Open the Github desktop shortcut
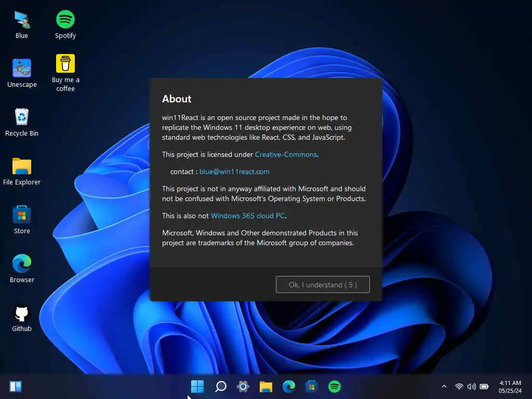Screen dimensions: 532x399 pos(22,318)
